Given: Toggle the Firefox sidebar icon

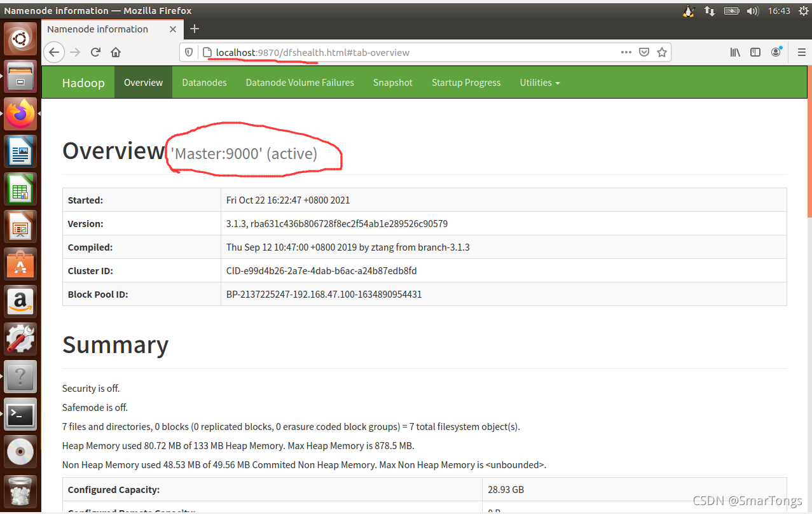Looking at the screenshot, I should pos(755,52).
